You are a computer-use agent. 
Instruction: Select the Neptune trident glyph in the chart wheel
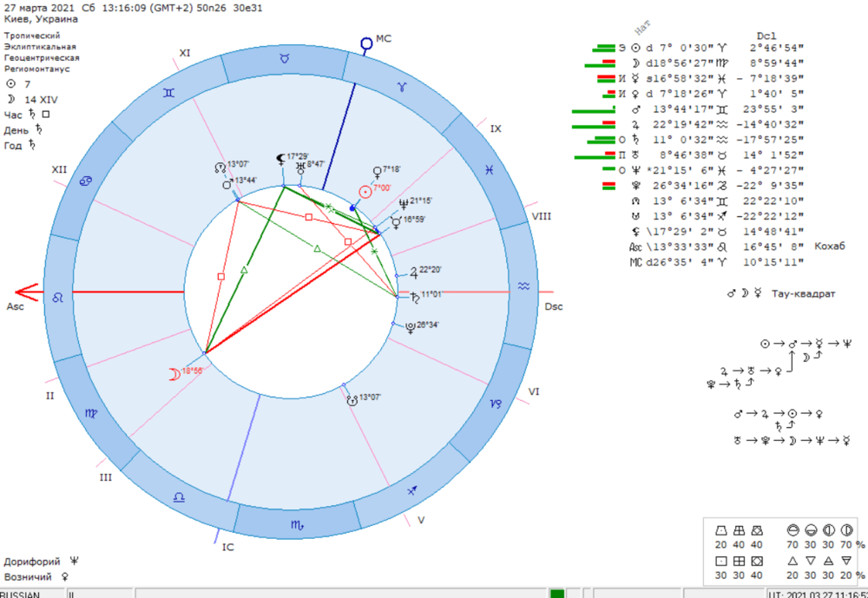coord(404,204)
